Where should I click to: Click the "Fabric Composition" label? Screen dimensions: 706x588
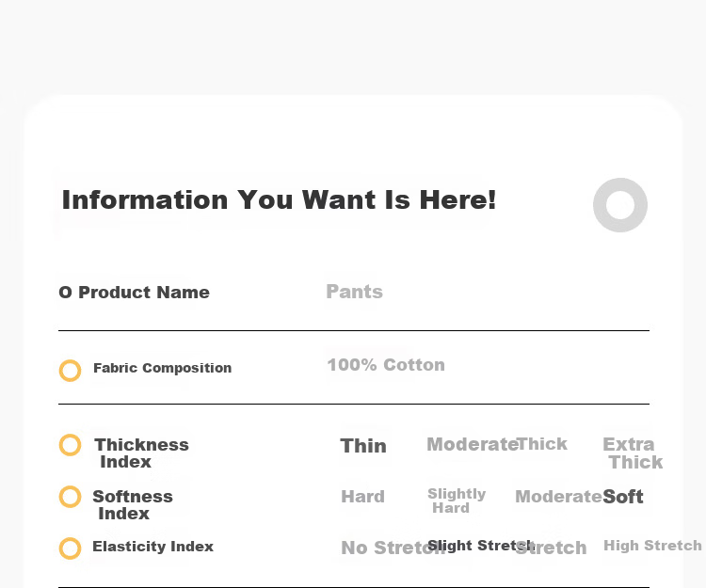tap(163, 368)
